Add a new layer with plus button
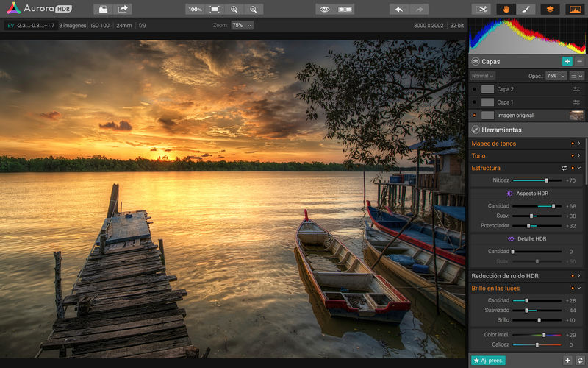The image size is (588, 368). click(x=567, y=61)
